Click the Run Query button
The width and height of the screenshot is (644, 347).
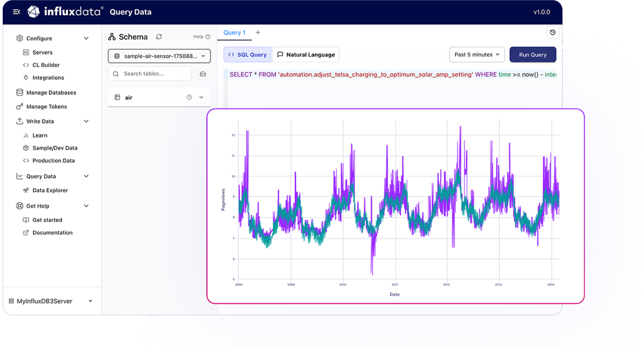click(533, 54)
